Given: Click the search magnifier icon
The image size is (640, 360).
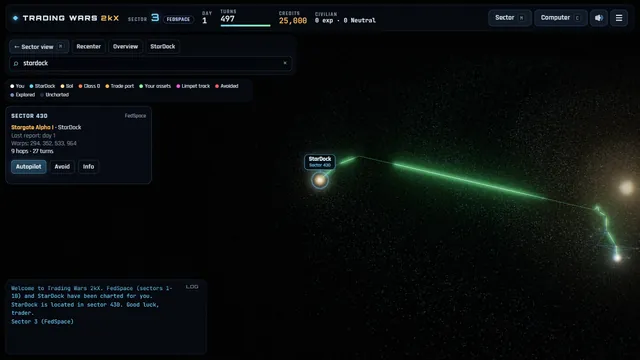Looking at the screenshot, I should [16, 63].
